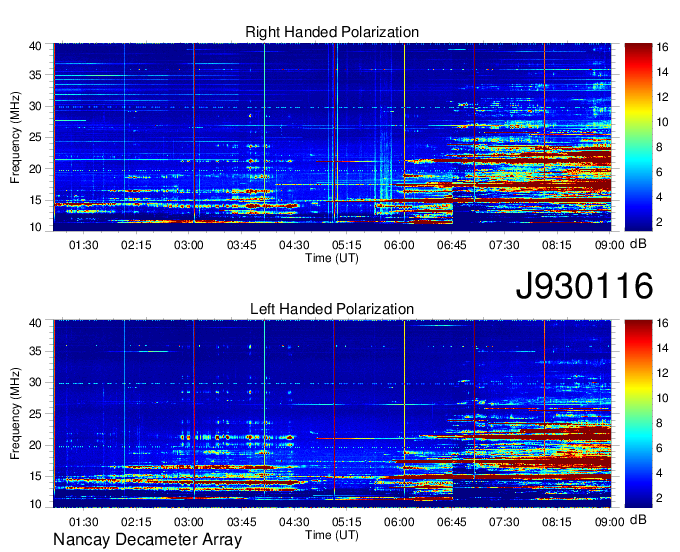
Task: Click the 20 MHz tick of left-handed plot
Action: click(x=35, y=445)
